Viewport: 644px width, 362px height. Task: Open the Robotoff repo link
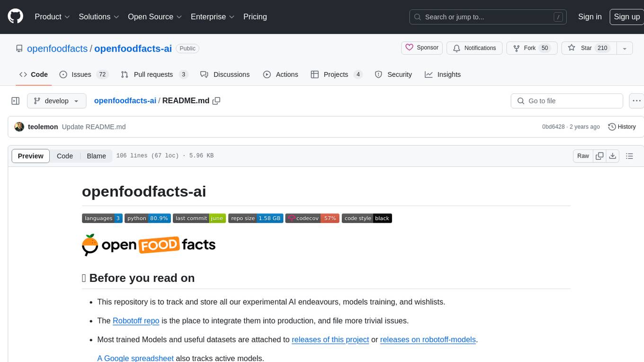click(x=136, y=321)
